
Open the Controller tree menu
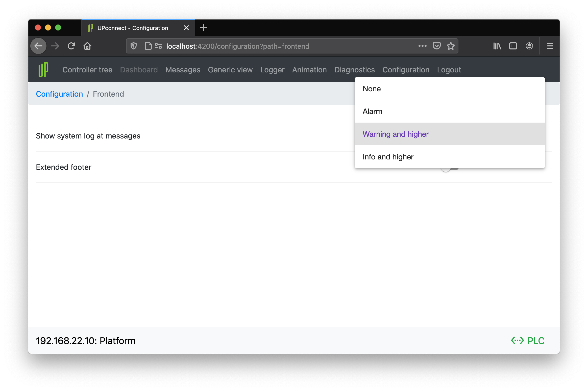[x=87, y=70]
